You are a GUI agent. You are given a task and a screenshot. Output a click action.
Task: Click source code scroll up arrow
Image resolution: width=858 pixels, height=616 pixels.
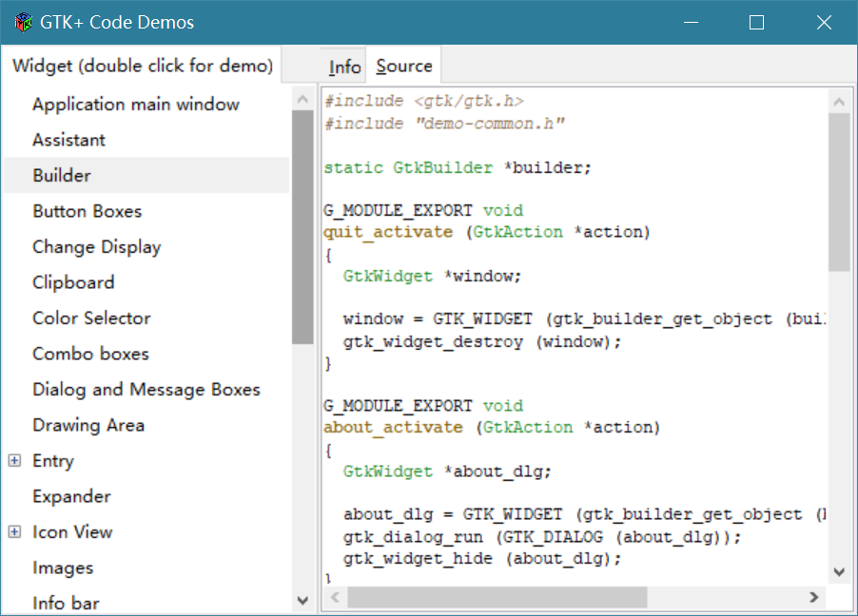(x=838, y=101)
